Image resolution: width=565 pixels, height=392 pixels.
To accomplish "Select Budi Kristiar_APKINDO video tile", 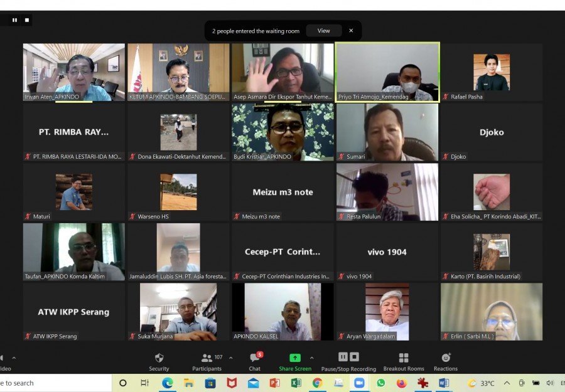I will click(x=283, y=132).
